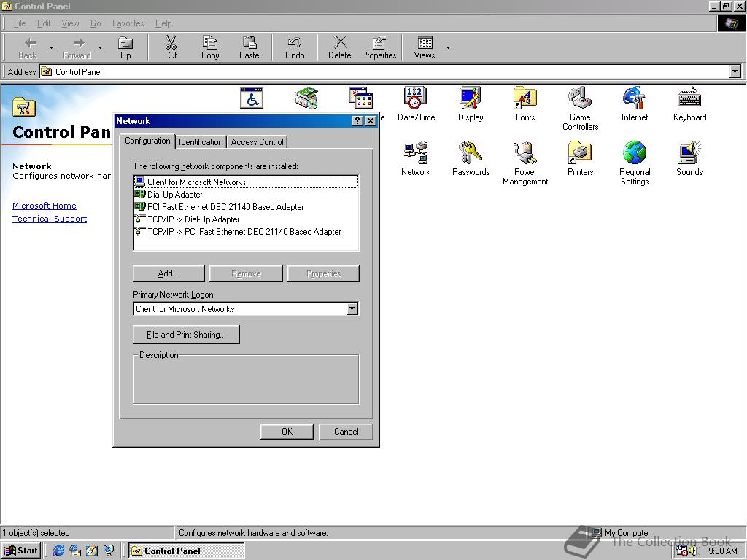This screenshot has width=747, height=560.
Task: Open the Game Controllers icon
Action: (580, 109)
